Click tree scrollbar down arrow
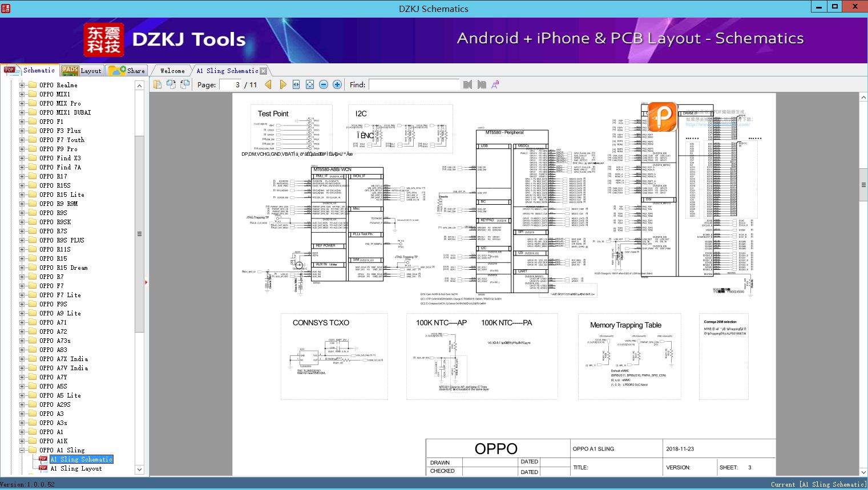Viewport: 868px width, 490px height. point(139,469)
